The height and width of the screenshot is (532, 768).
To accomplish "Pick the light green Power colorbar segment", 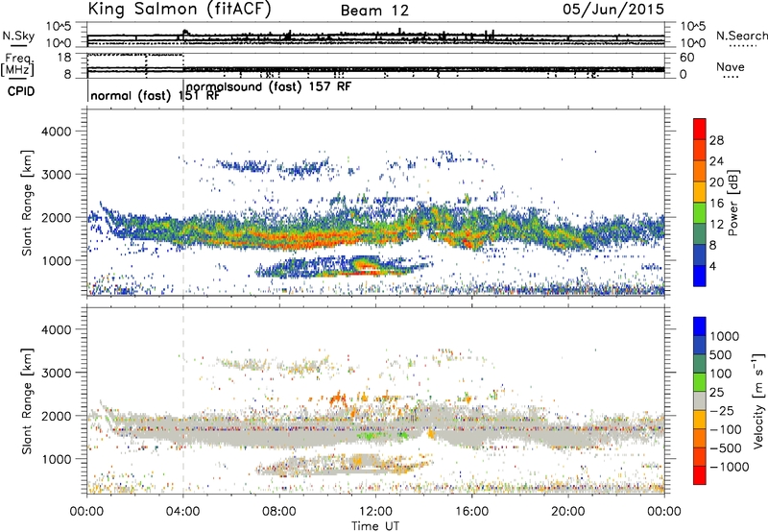I will click(700, 213).
